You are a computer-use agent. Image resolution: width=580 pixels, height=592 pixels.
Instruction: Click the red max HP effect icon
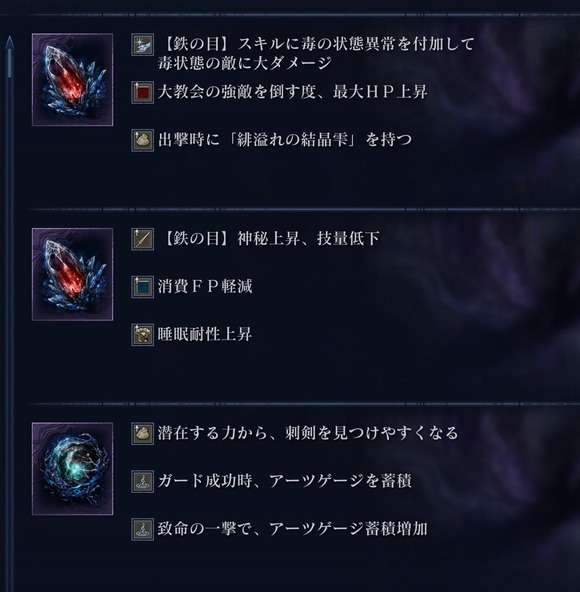click(x=142, y=92)
